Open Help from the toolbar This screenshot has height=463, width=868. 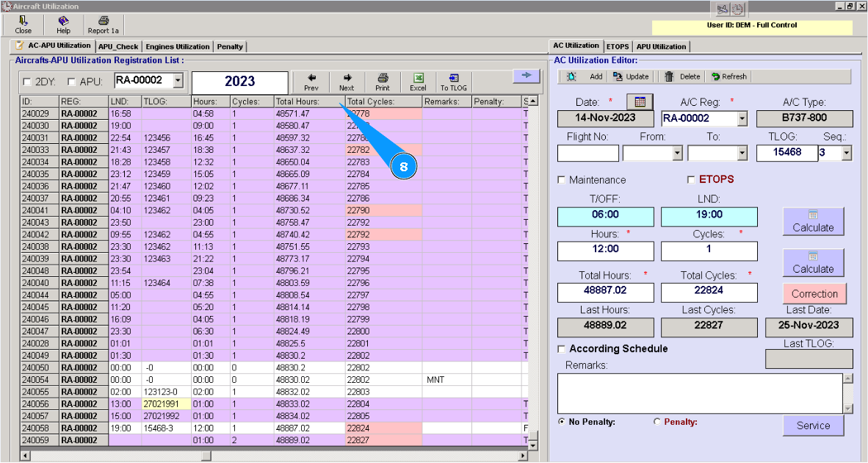click(x=63, y=21)
